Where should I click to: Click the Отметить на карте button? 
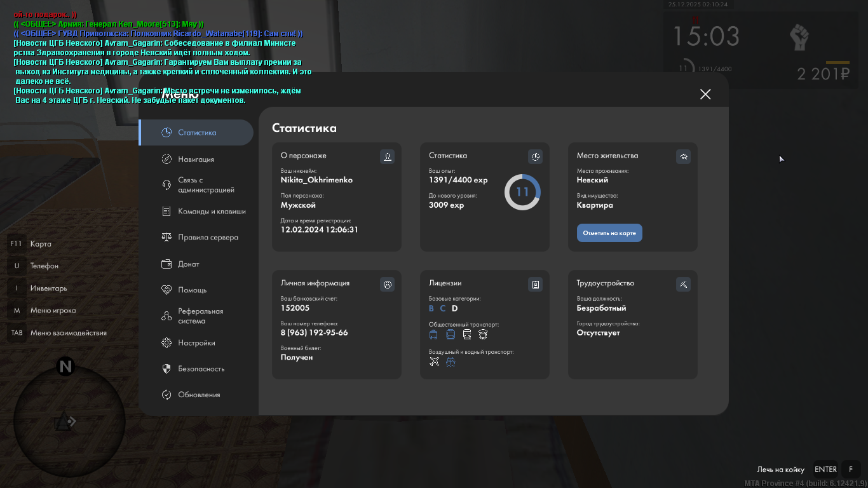pos(609,233)
